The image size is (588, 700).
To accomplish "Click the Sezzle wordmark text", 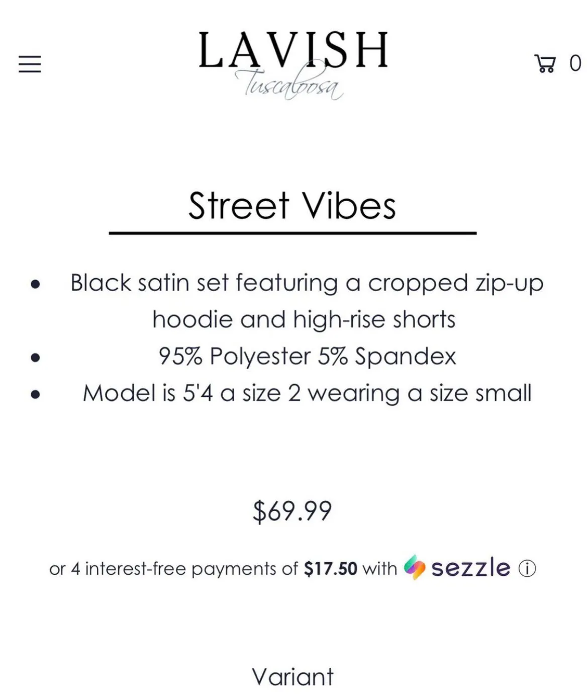I will pyautogui.click(x=470, y=568).
